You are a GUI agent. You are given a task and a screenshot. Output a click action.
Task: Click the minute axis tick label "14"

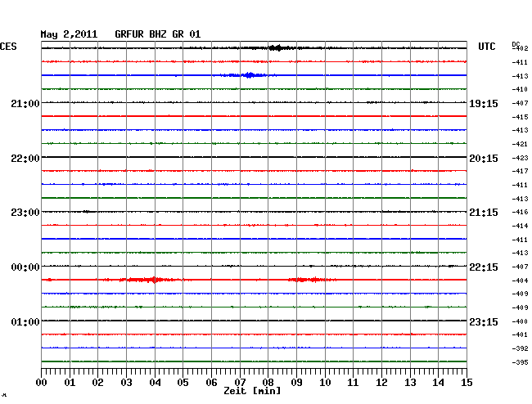(x=438, y=382)
